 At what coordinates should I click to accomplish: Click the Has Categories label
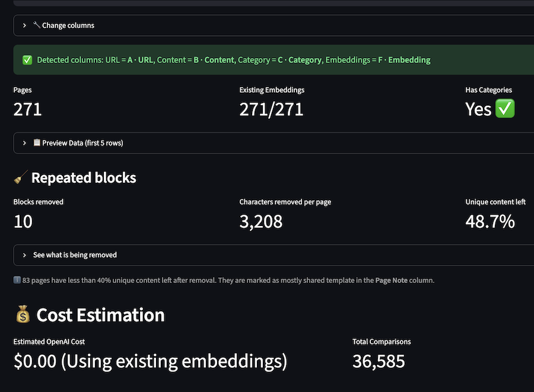[x=488, y=90]
